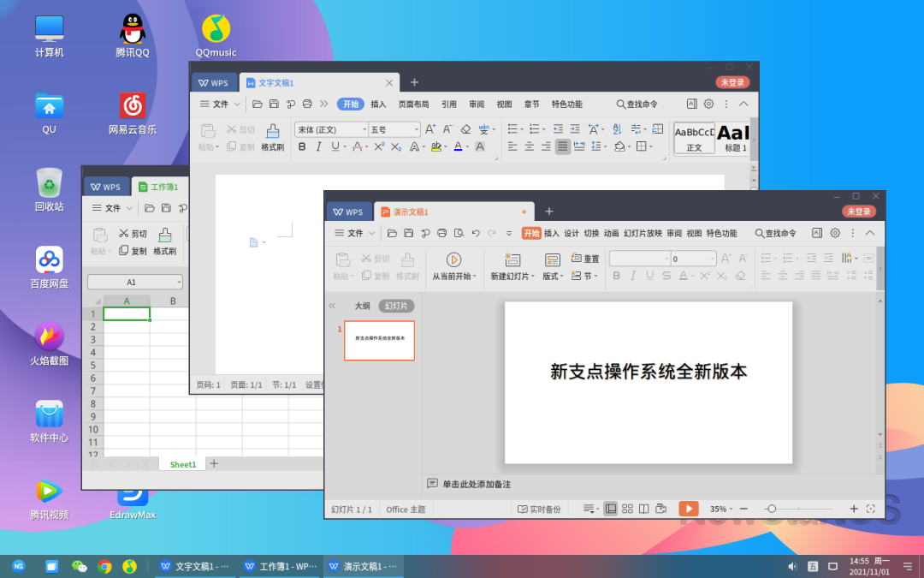Viewport: 924px width, 578px height.
Task: Click the 未登录 login button in Writer
Action: [732, 82]
